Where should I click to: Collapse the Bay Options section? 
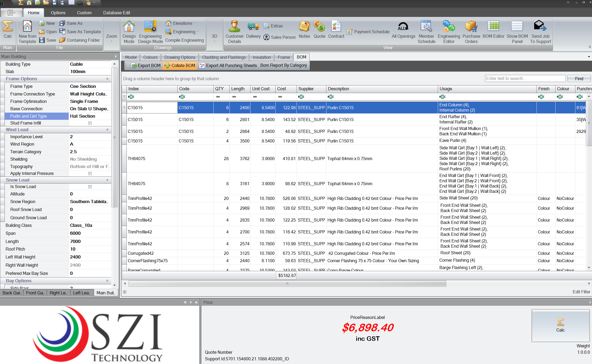coord(107,281)
